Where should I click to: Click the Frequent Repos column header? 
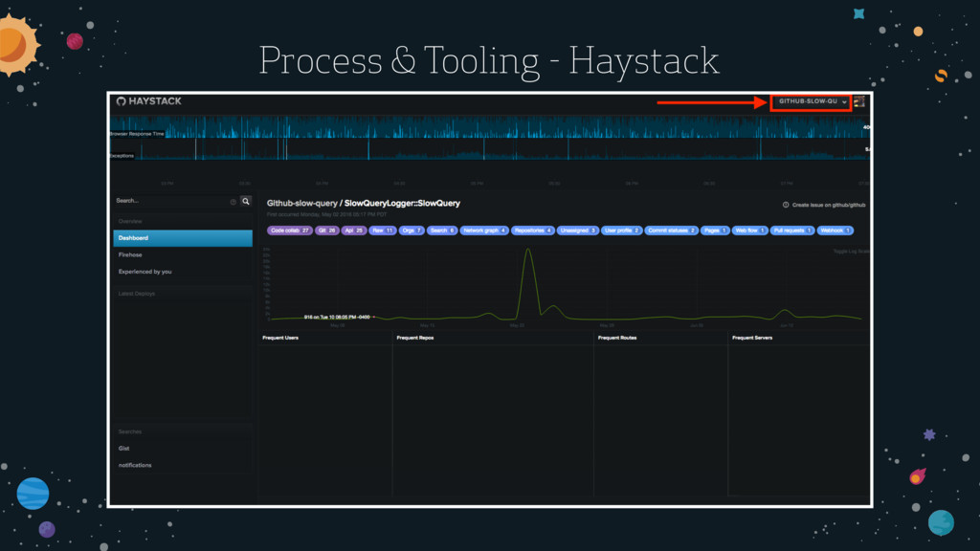click(x=415, y=338)
